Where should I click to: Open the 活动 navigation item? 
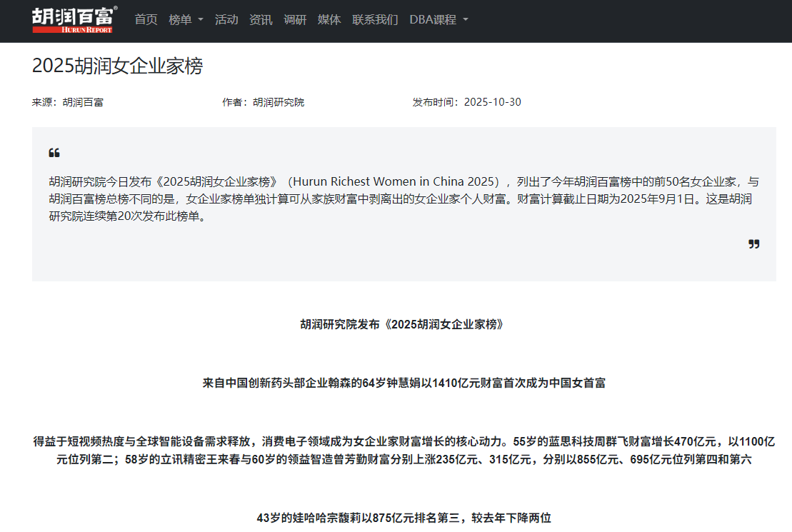pos(226,20)
